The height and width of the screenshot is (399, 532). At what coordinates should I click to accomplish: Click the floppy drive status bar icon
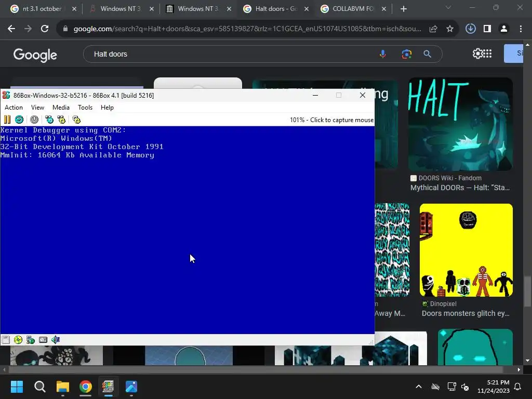(6, 340)
